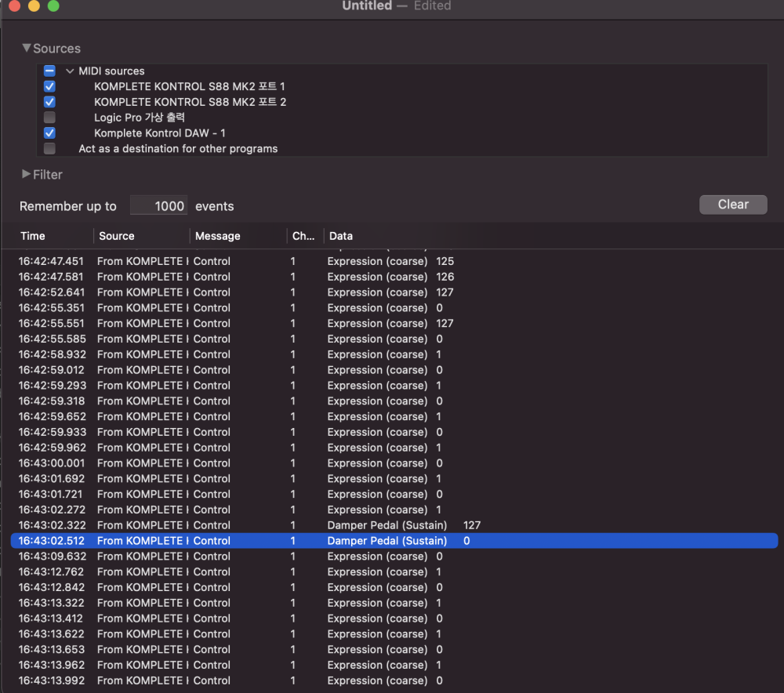Uncheck Komplete Kontrol DAW - 1 source
The height and width of the screenshot is (693, 784).
[x=49, y=133]
